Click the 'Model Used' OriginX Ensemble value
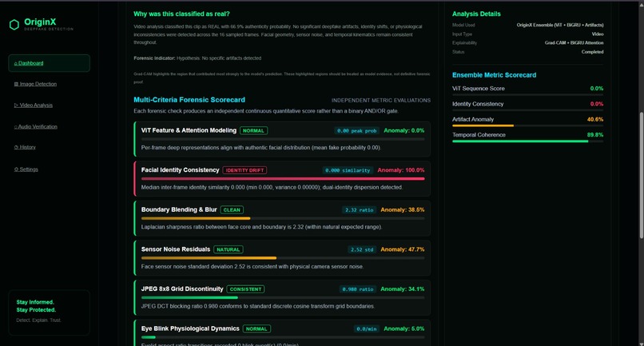Viewport: 644px width, 346px height. 560,25
